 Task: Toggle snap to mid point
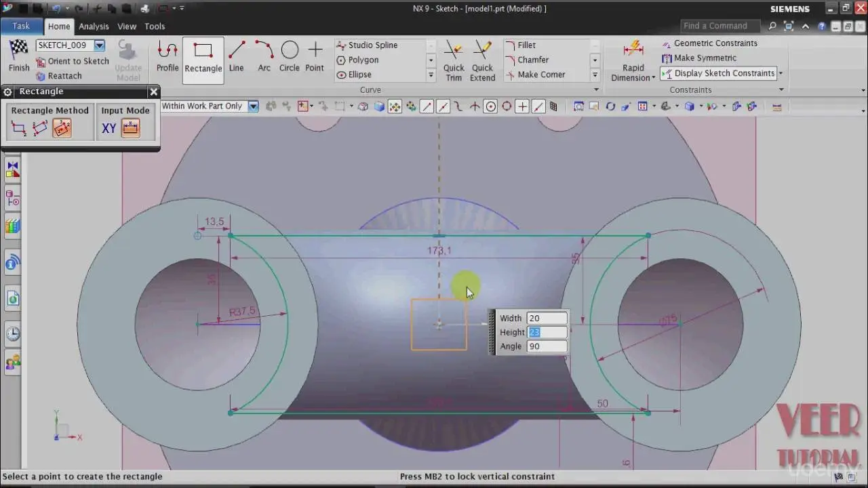pyautogui.click(x=443, y=106)
